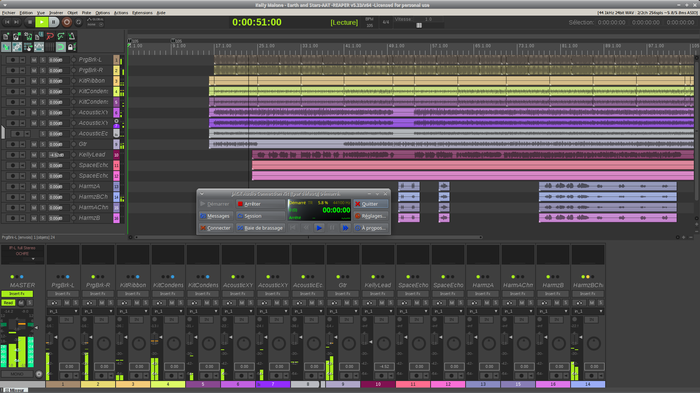Go to project end in transport

[x=17, y=22]
